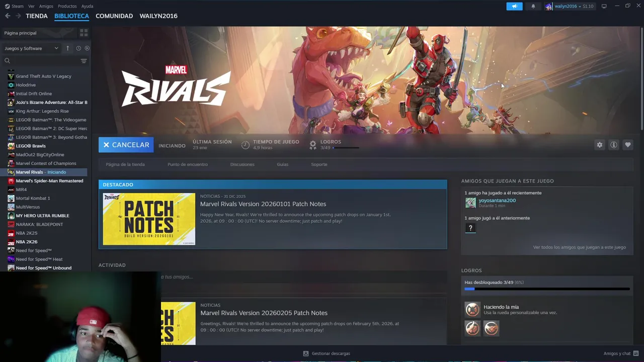Expand Juegos y Software dropdown
The height and width of the screenshot is (362, 644).
point(32,48)
